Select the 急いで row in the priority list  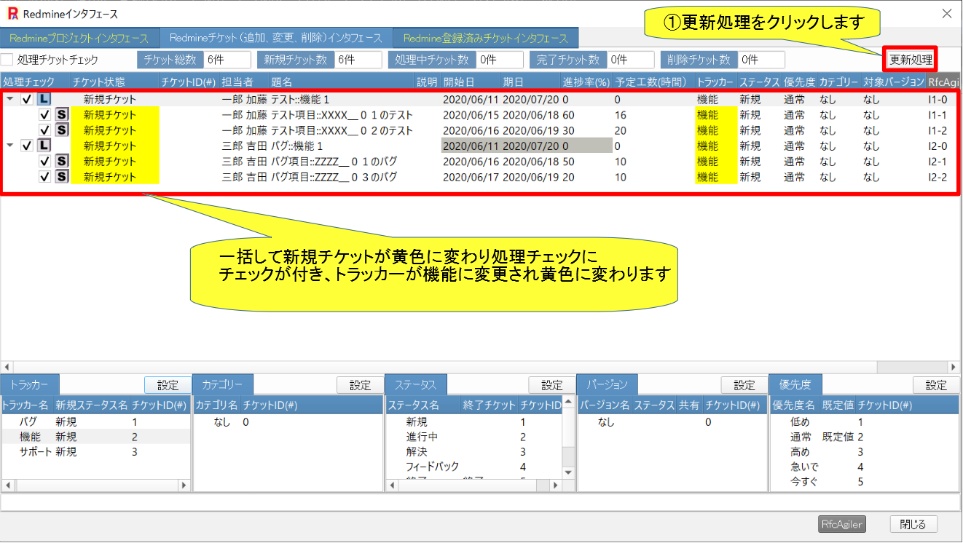(864, 466)
